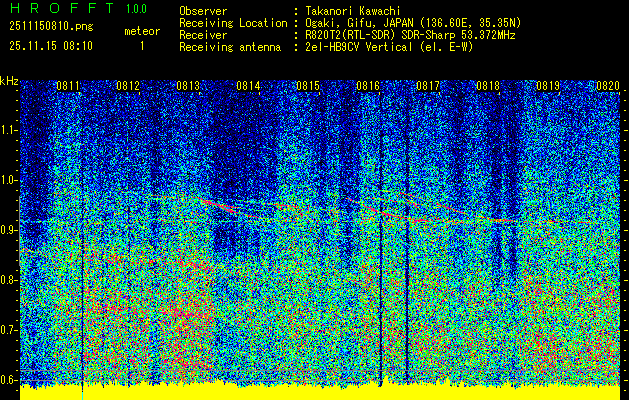Image resolution: width=629 pixels, height=400 pixels.
Task: Select the 0813 time label
Action: (188, 86)
